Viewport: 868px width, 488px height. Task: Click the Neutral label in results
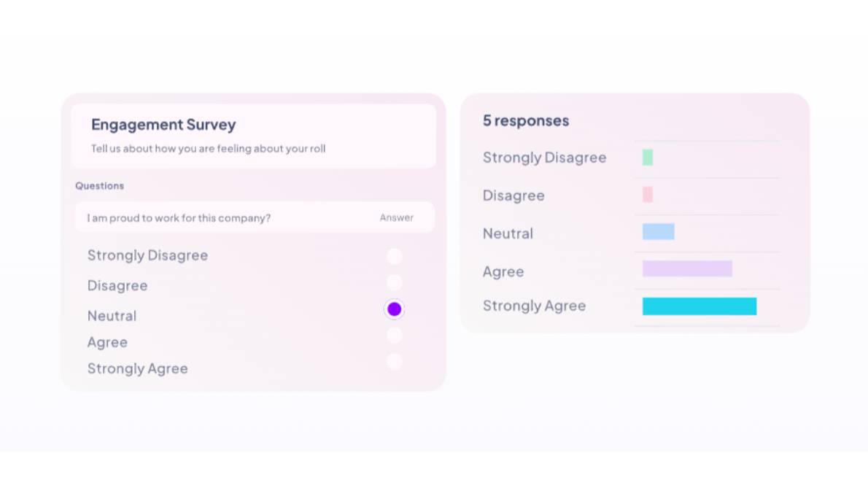[x=508, y=233]
